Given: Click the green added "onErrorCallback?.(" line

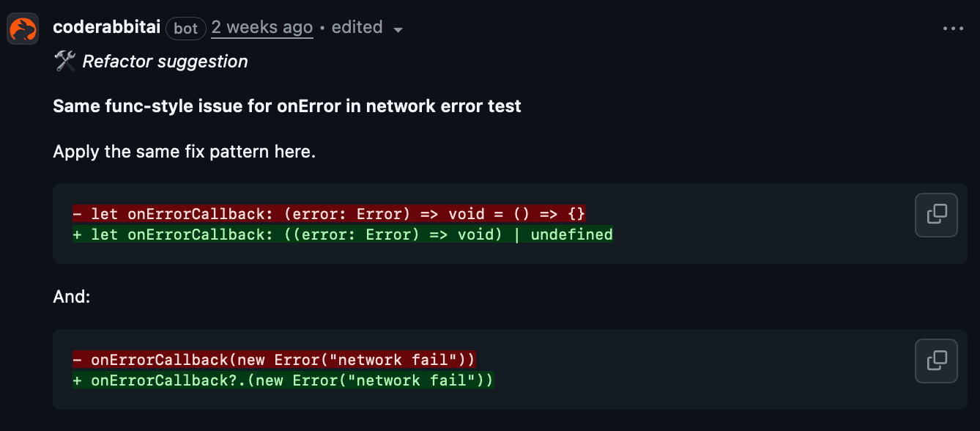Looking at the screenshot, I should pos(284,380).
